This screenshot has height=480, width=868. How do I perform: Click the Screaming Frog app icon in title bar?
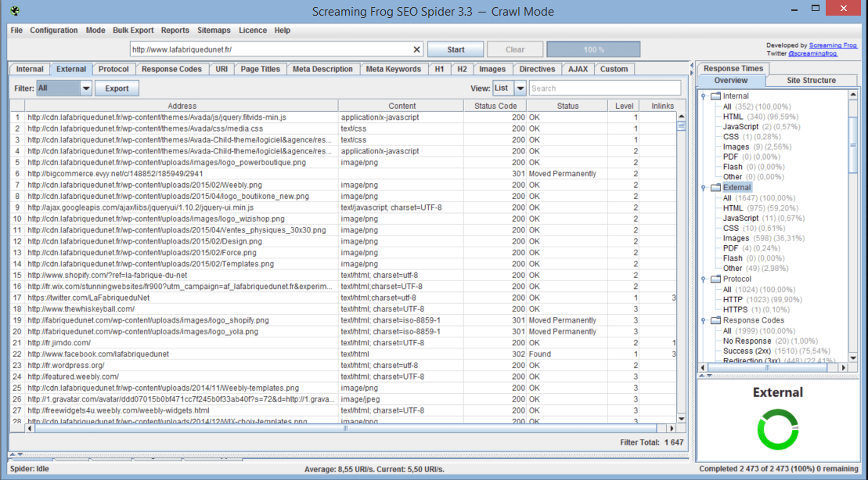(15, 11)
